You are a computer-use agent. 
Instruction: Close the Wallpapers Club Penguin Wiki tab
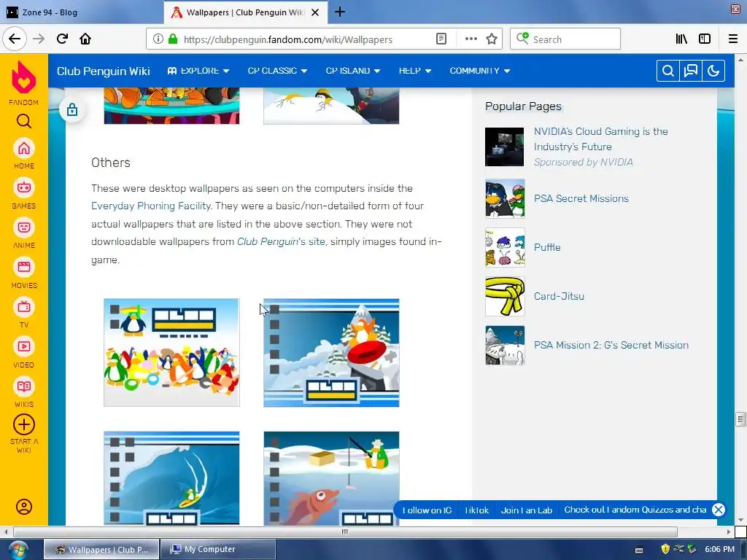pyautogui.click(x=315, y=12)
